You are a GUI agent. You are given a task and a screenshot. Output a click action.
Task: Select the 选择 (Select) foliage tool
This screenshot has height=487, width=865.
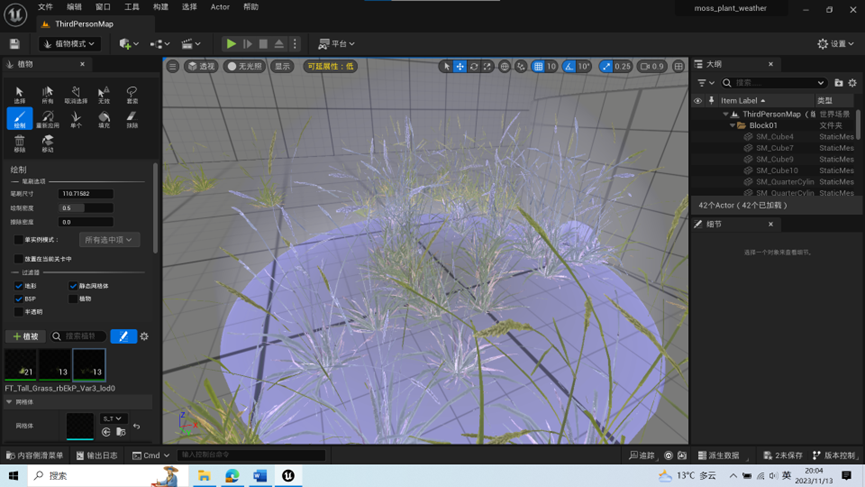click(x=19, y=94)
